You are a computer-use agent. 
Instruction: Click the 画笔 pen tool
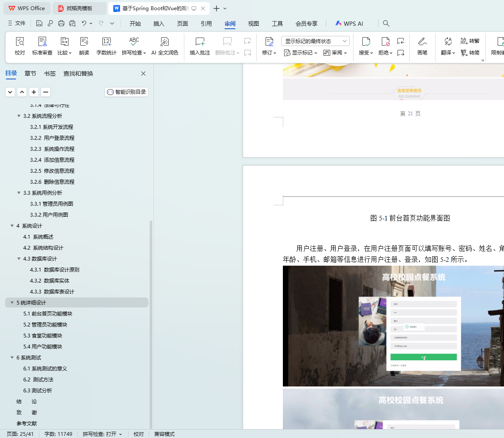[422, 46]
